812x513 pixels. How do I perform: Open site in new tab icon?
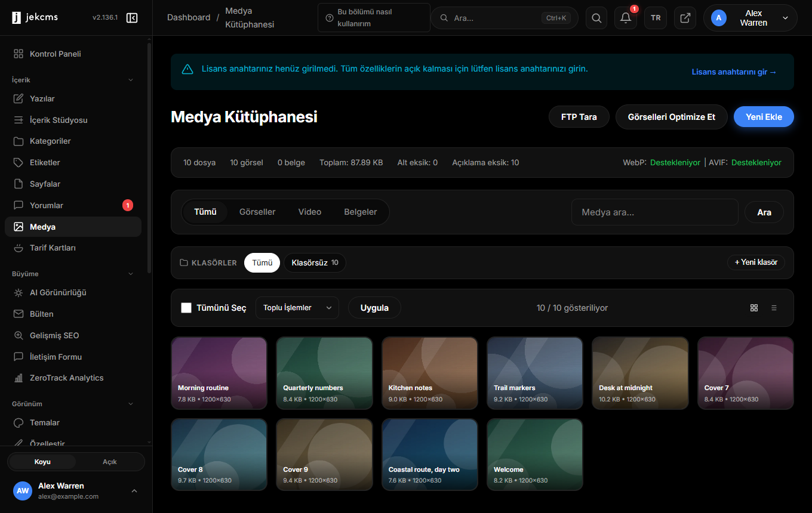tap(685, 18)
